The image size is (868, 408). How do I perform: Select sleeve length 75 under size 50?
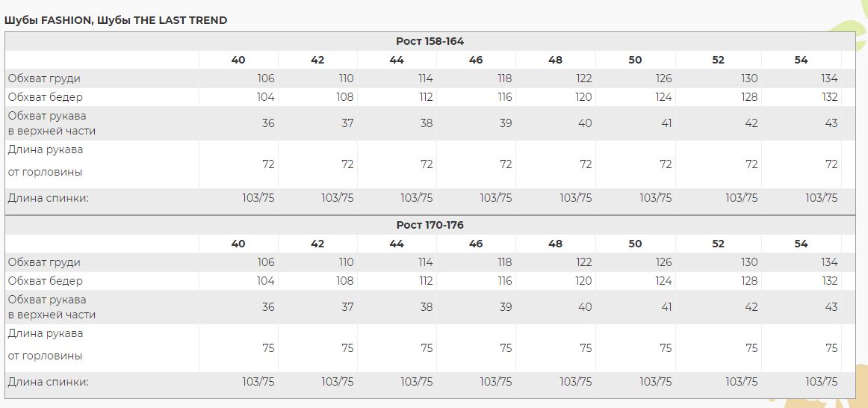pos(666,348)
